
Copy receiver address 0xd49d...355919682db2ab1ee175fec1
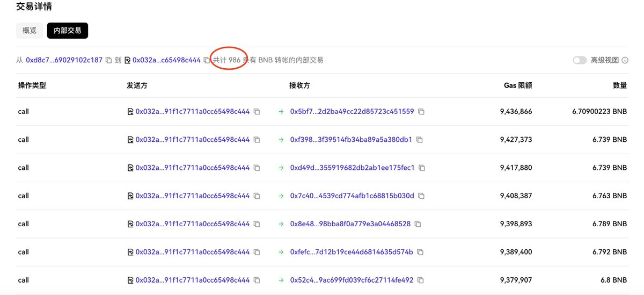[x=422, y=168]
